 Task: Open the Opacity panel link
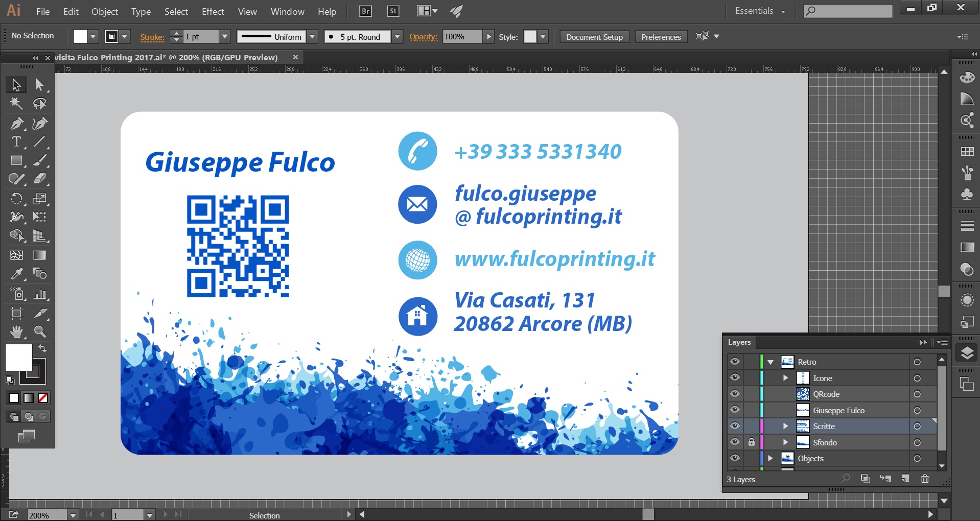[x=423, y=37]
